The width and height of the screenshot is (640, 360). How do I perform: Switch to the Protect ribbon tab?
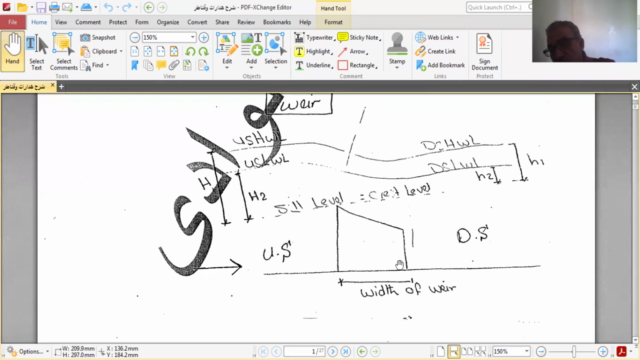[118, 22]
